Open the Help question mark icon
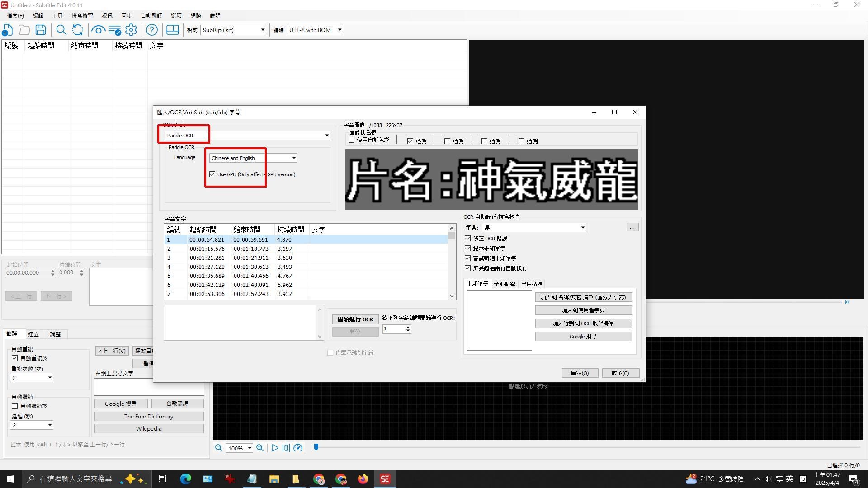 tap(152, 30)
